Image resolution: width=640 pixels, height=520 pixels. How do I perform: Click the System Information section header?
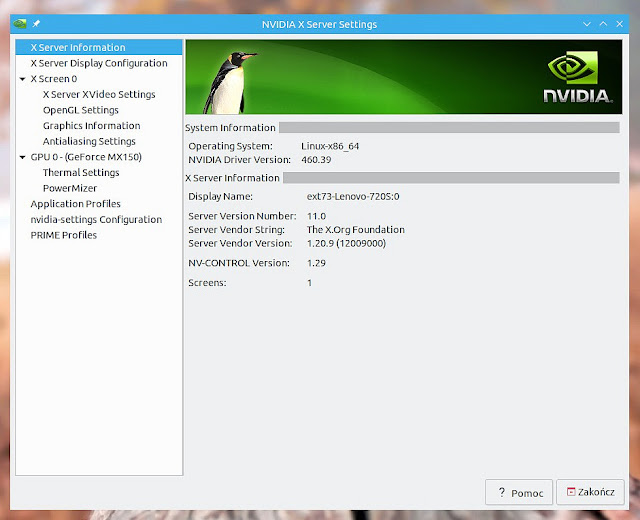pyautogui.click(x=230, y=128)
